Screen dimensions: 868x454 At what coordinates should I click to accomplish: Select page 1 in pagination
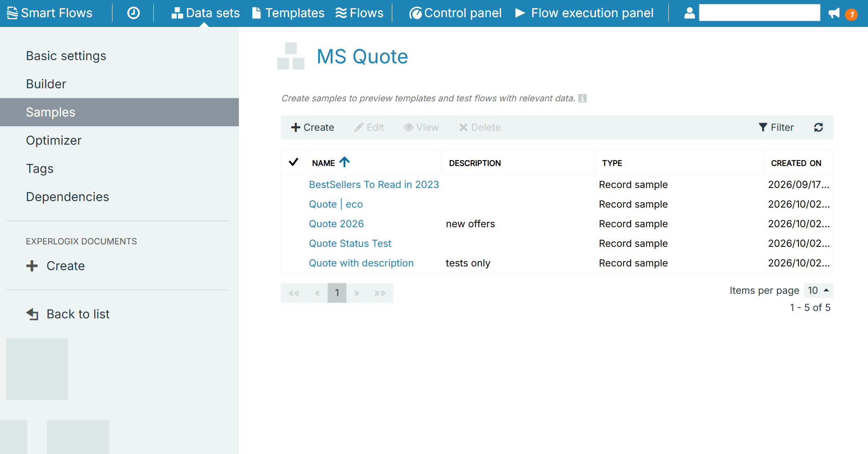pos(337,293)
